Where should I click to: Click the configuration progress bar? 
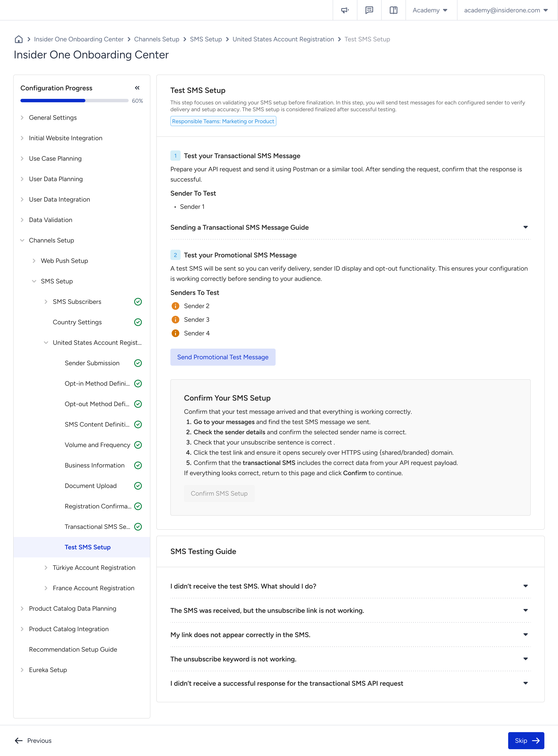point(74,101)
